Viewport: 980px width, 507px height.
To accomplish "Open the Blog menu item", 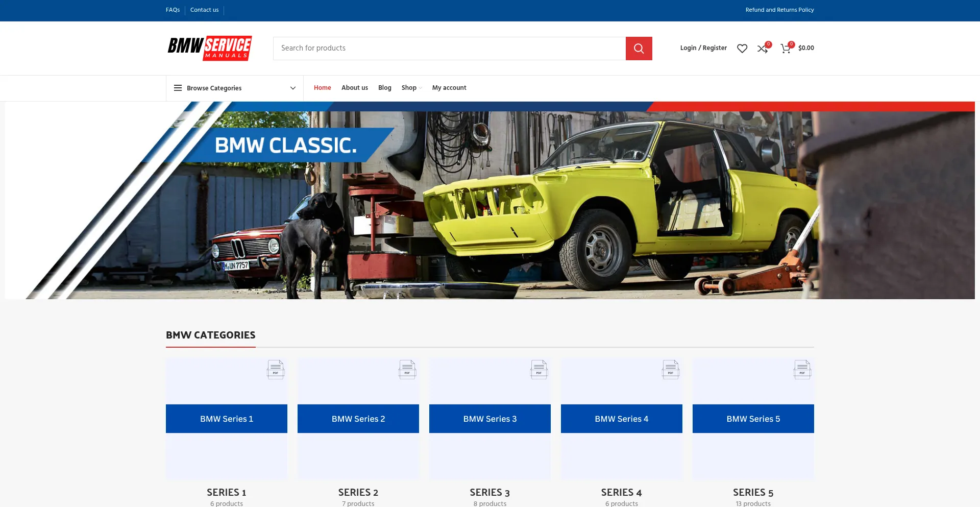I will point(385,88).
